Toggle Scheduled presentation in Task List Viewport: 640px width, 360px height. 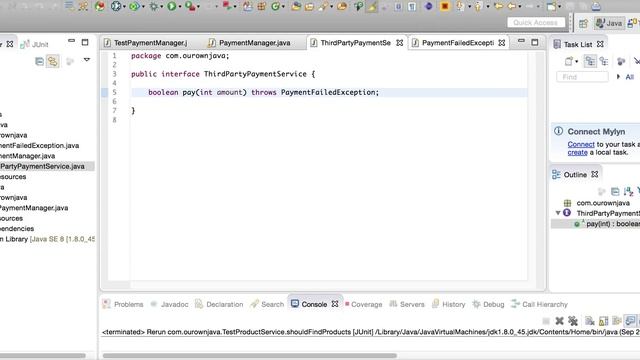pyautogui.click(x=604, y=61)
